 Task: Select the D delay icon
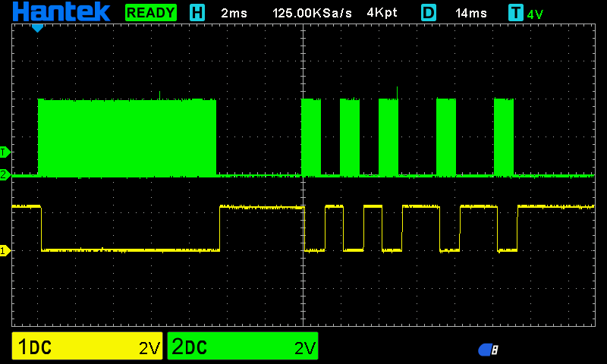point(429,13)
